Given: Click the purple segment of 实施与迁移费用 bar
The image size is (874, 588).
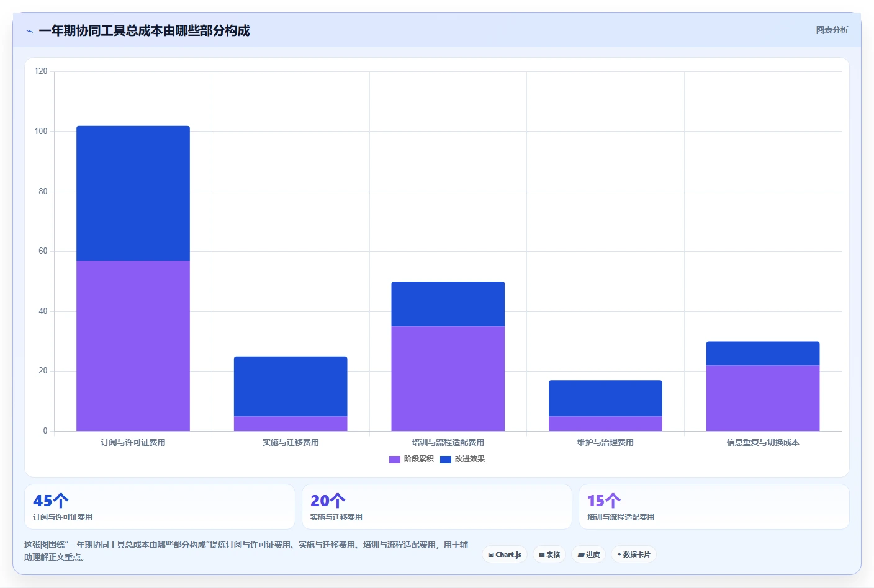Looking at the screenshot, I should (291, 424).
